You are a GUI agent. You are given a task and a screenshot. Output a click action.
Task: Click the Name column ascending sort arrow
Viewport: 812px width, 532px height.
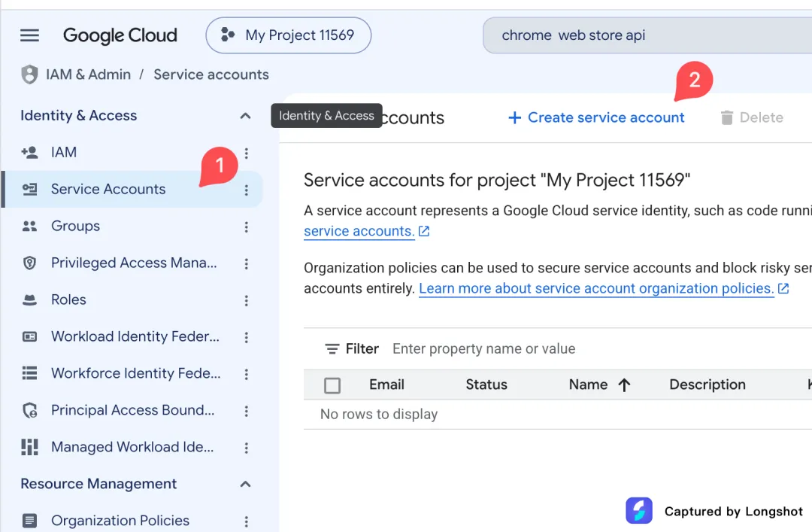(625, 385)
